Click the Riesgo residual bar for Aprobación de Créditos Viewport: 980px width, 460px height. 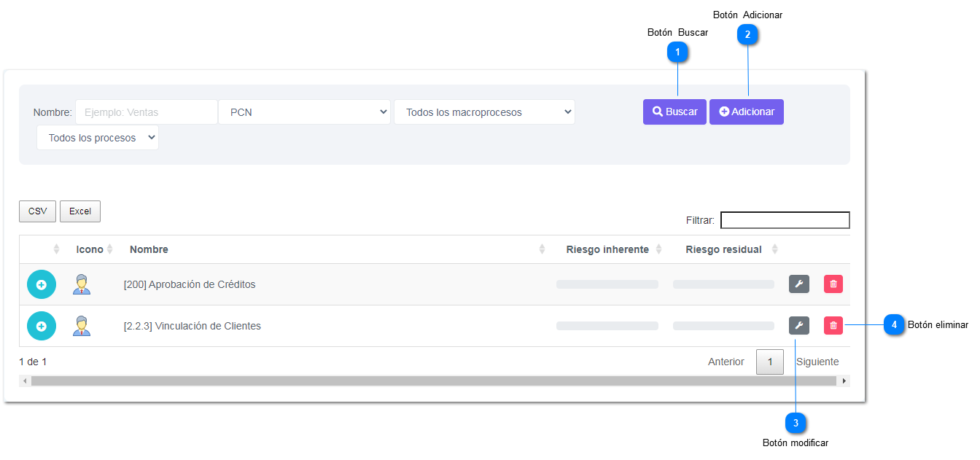click(723, 284)
